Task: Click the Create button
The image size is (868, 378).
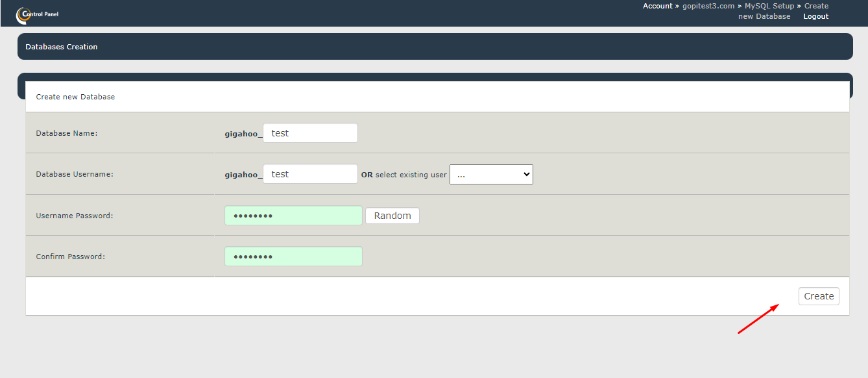Action: pos(819,296)
